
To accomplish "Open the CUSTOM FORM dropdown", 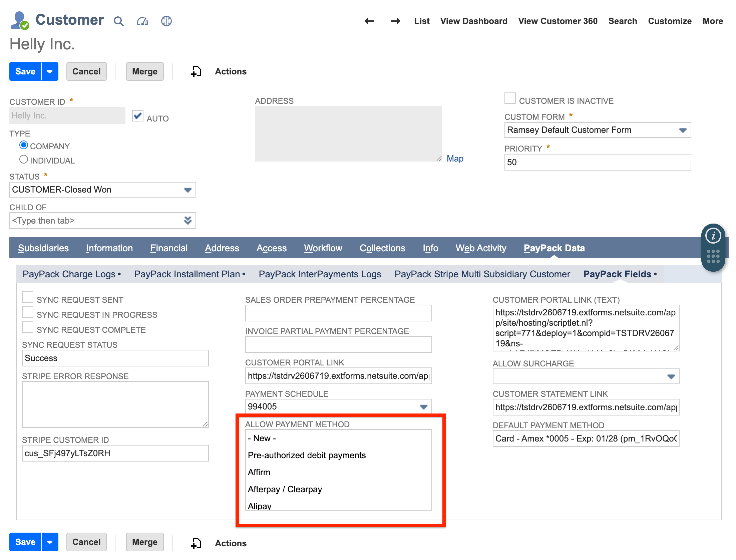I will [x=683, y=130].
